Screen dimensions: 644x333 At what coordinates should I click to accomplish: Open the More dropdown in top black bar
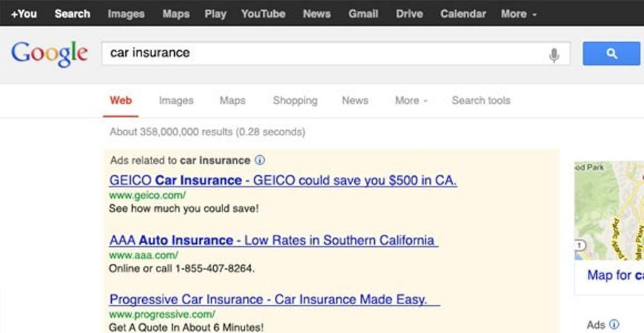518,14
